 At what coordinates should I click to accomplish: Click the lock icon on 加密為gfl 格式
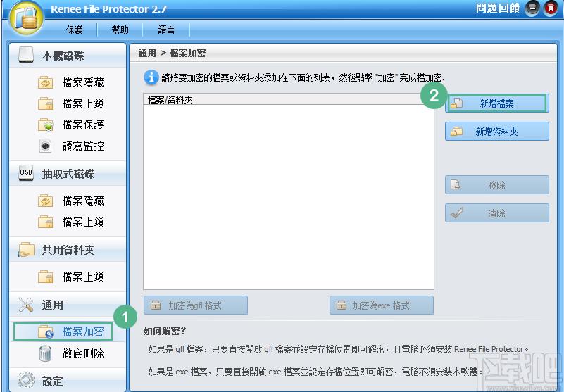point(156,305)
